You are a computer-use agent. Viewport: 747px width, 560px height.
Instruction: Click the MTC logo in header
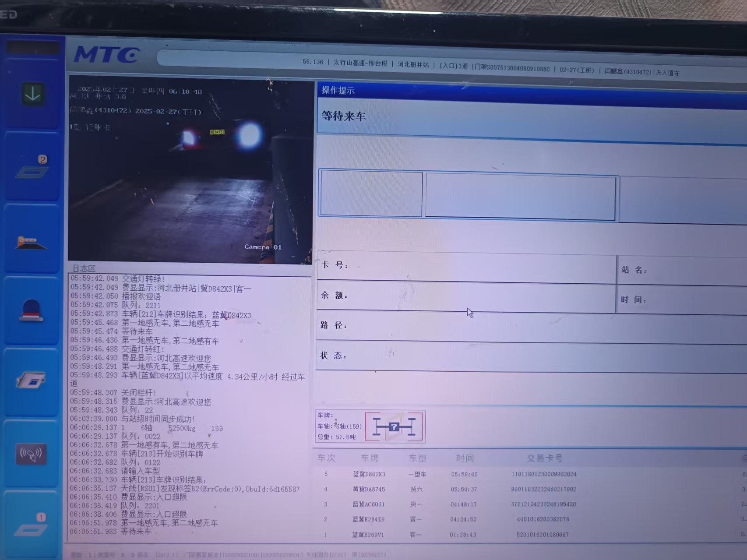pyautogui.click(x=107, y=55)
